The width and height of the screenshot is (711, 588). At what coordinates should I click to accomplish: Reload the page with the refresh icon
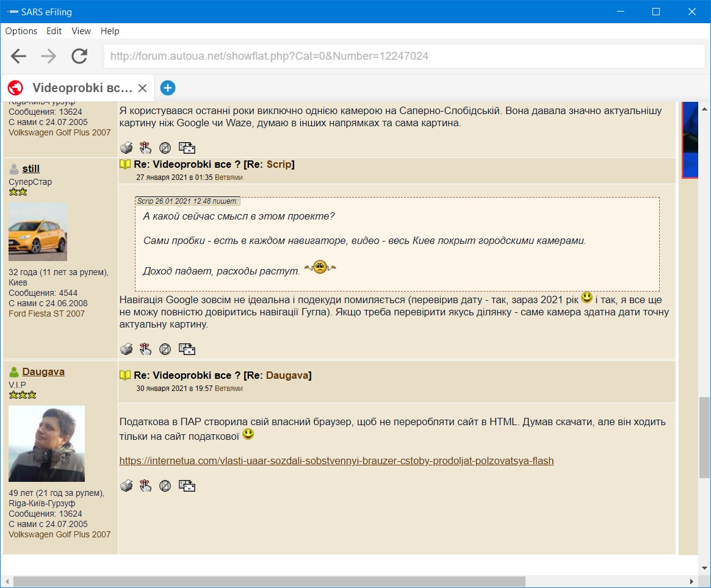(x=79, y=56)
